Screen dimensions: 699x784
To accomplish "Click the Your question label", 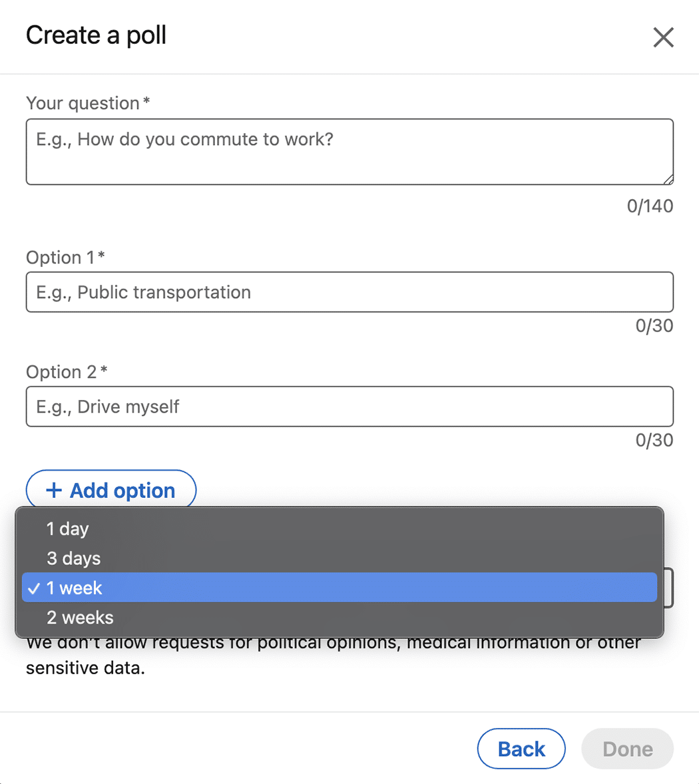I will [83, 103].
